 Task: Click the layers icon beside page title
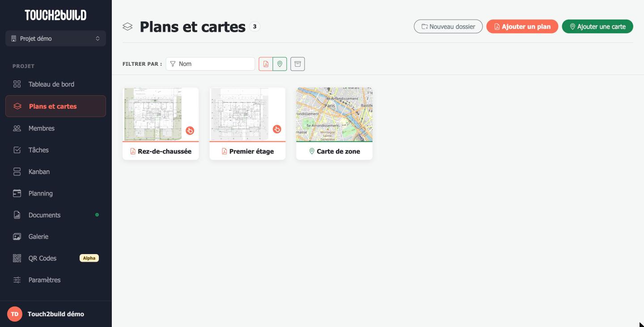click(x=127, y=27)
